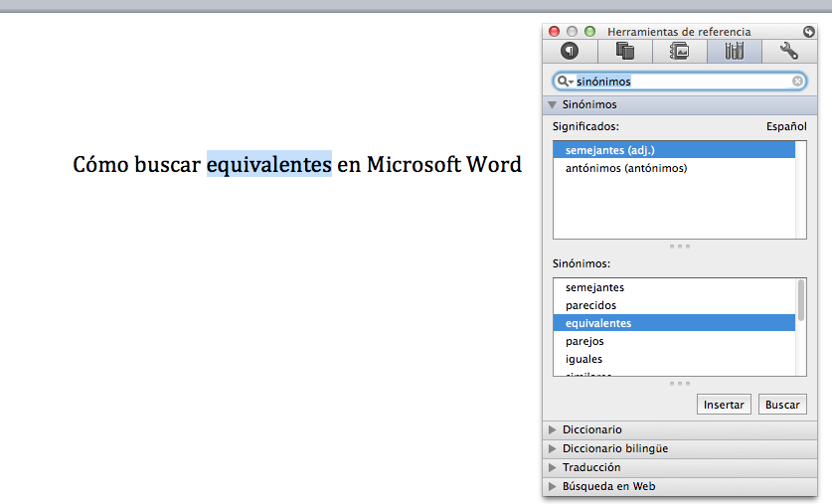832x504 pixels.
Task: Select synonym 'parejos'
Action: pyautogui.click(x=674, y=341)
